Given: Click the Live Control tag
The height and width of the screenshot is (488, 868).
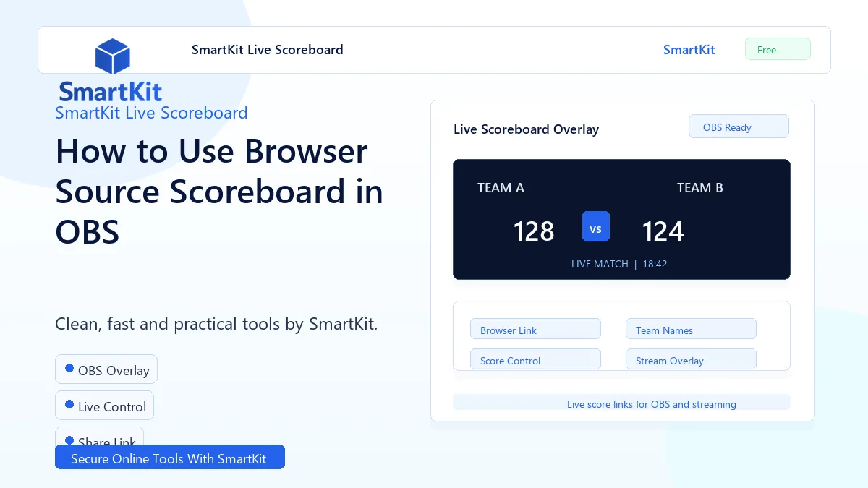Looking at the screenshot, I should click(104, 406).
